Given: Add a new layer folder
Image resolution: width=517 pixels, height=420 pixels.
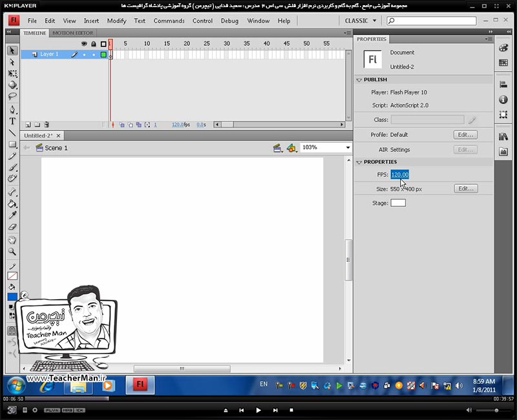Looking at the screenshot, I should coord(37,125).
